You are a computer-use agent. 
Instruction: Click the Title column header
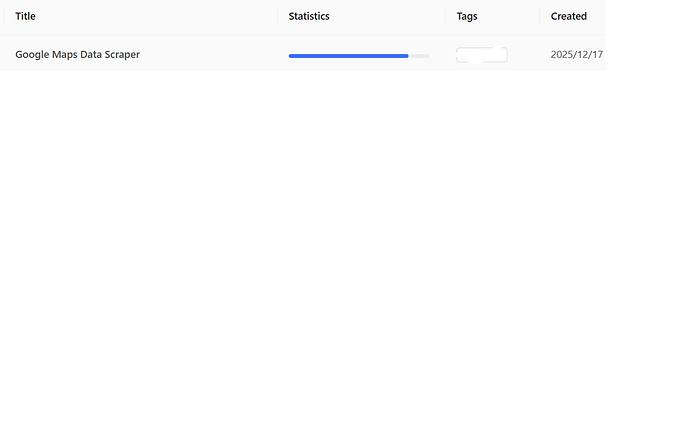pos(25,16)
